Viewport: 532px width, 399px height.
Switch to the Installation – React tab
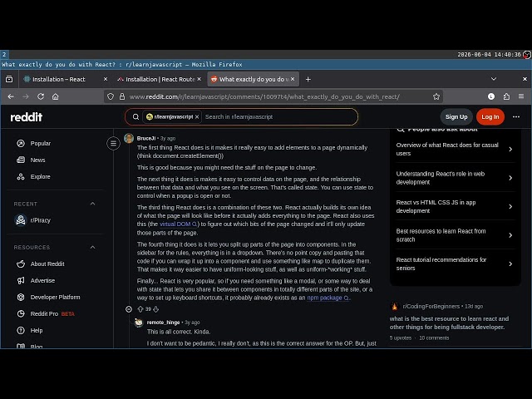[66, 79]
